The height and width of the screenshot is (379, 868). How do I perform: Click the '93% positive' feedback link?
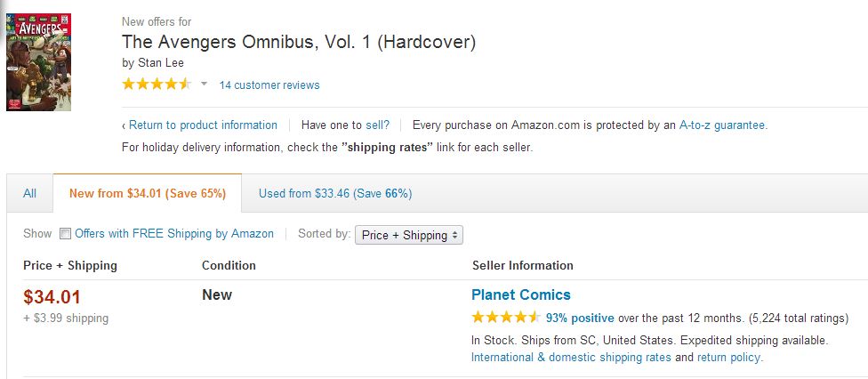click(x=580, y=318)
